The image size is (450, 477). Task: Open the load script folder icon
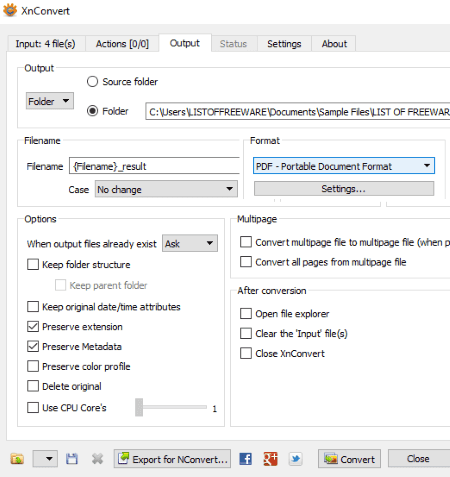click(x=17, y=459)
